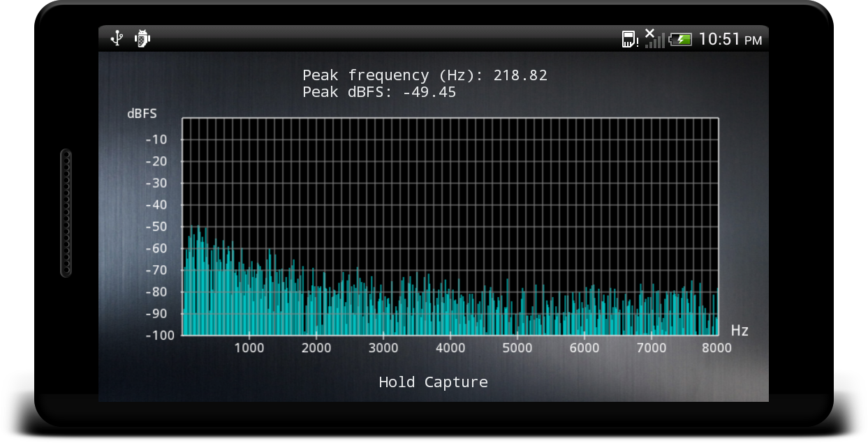Tap the 10:51 PM clock

tap(730, 39)
